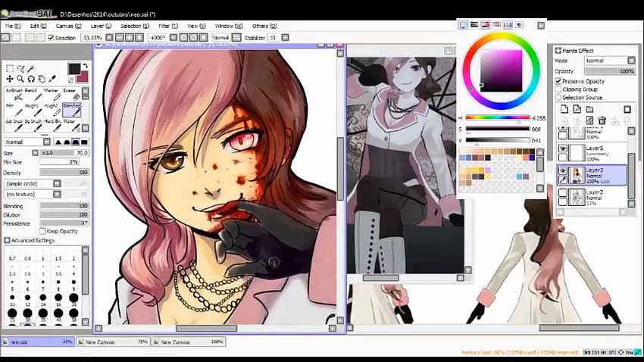Open the Filter menu
Screen dimensions: 644x362
(168, 26)
